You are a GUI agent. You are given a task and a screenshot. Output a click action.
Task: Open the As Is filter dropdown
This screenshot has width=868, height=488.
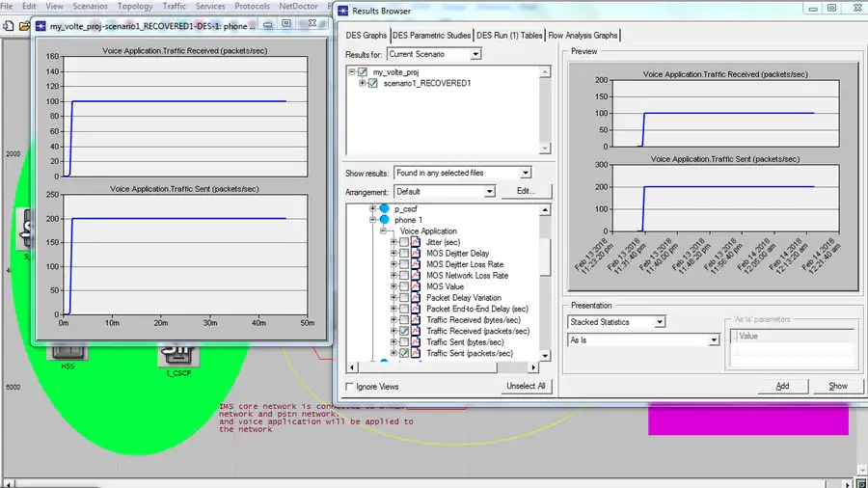click(x=714, y=340)
